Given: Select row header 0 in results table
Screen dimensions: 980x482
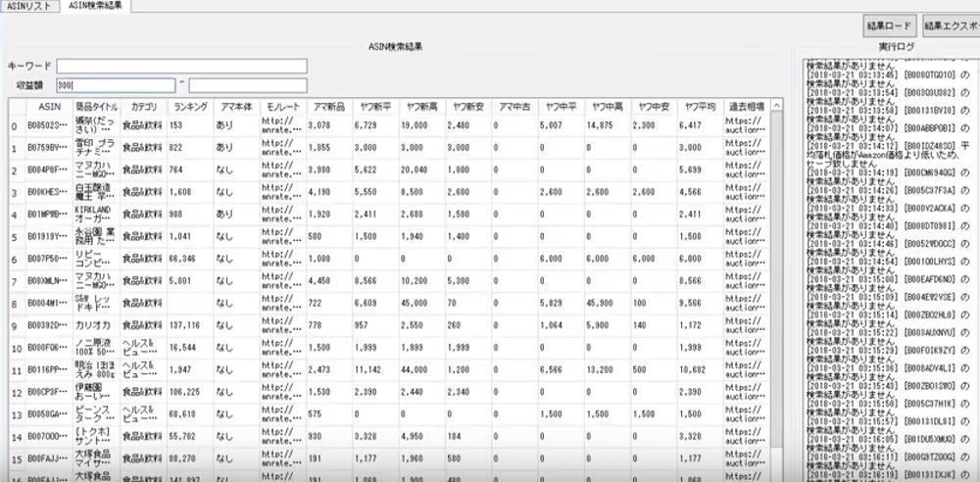Looking at the screenshot, I should tap(17, 125).
